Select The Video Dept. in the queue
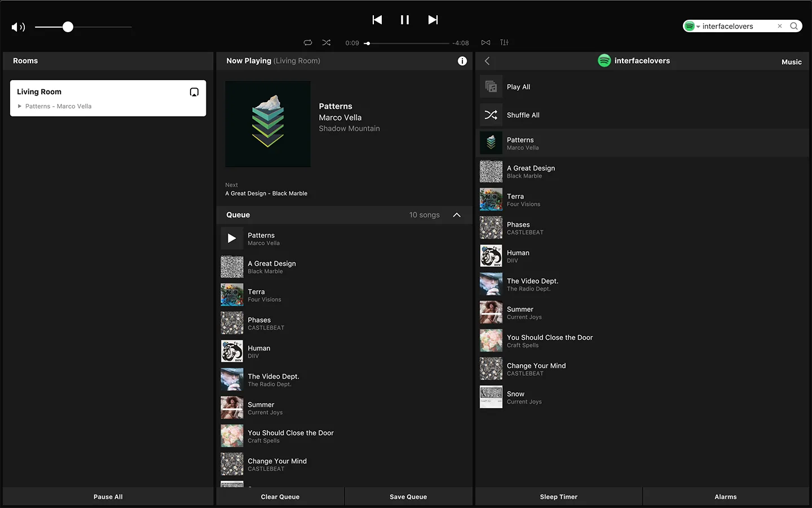Image resolution: width=812 pixels, height=508 pixels. 344,379
